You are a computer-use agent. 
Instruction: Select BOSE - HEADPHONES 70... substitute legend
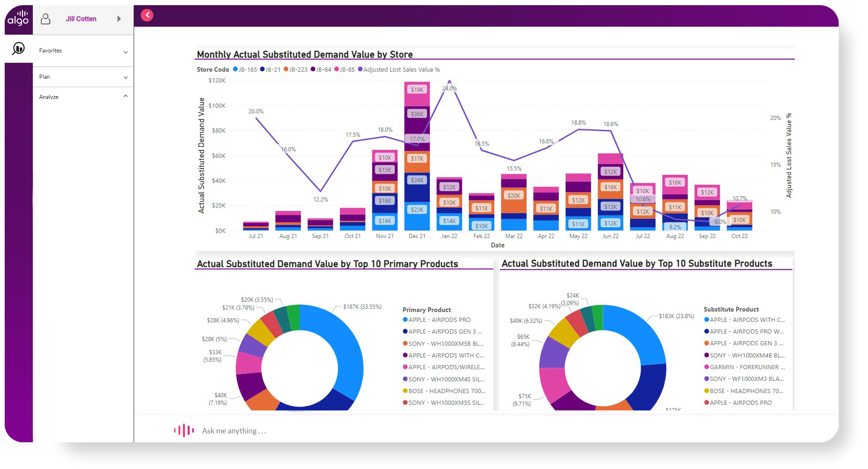[x=744, y=391]
